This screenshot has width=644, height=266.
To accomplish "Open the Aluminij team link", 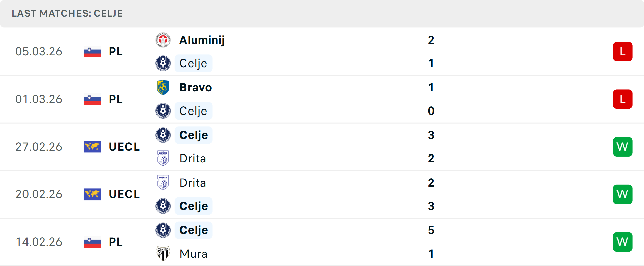I will point(202,40).
